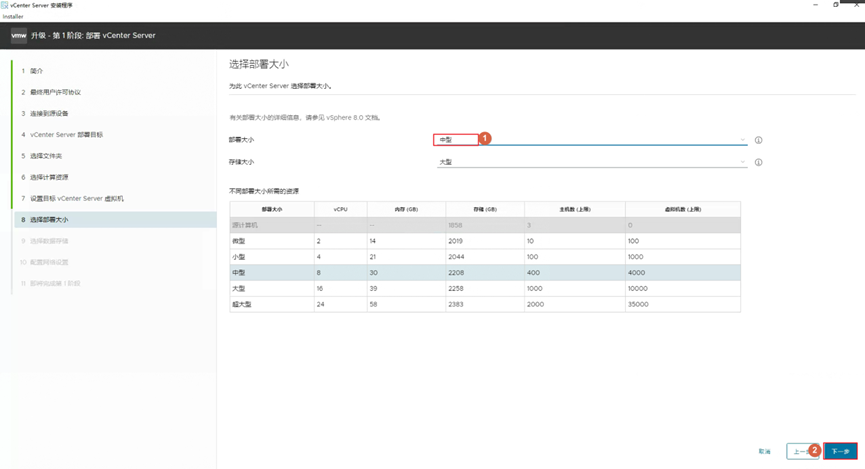Click storage value 2208 in 中型 row

[456, 273]
